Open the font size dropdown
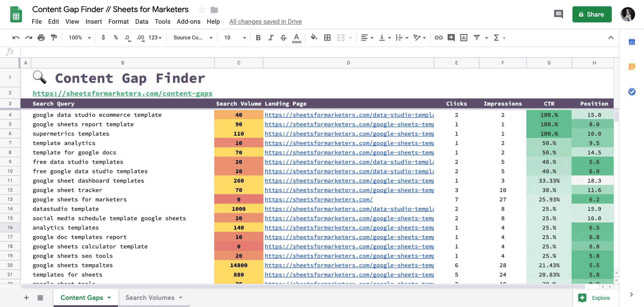The width and height of the screenshot is (644, 307). 235,38
